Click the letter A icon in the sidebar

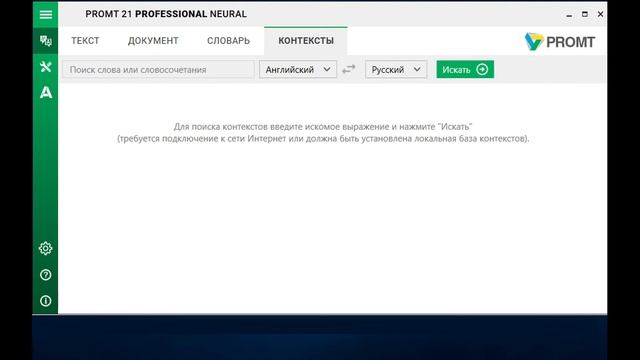[x=46, y=93]
